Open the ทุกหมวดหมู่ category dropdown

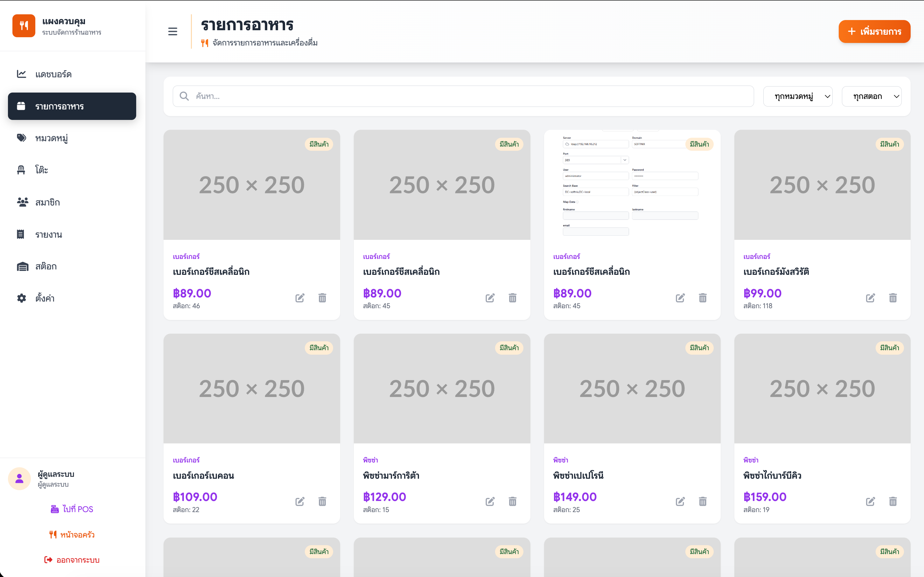point(797,97)
